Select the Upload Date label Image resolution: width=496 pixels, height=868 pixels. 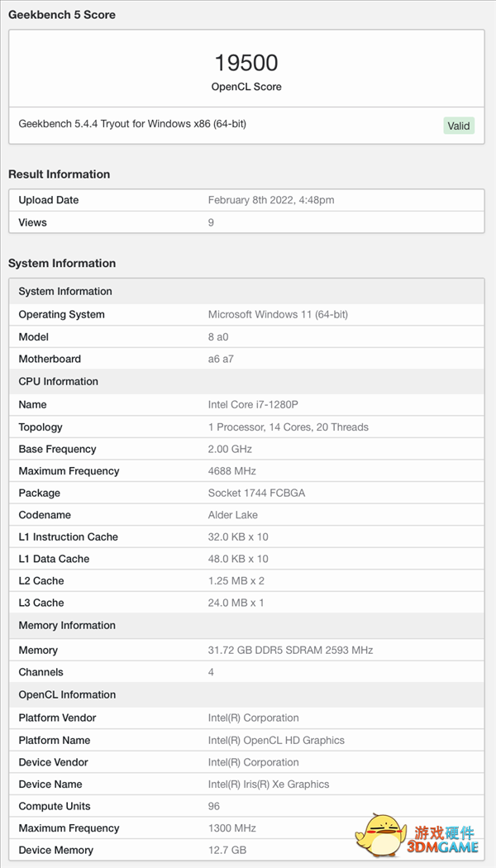(49, 200)
